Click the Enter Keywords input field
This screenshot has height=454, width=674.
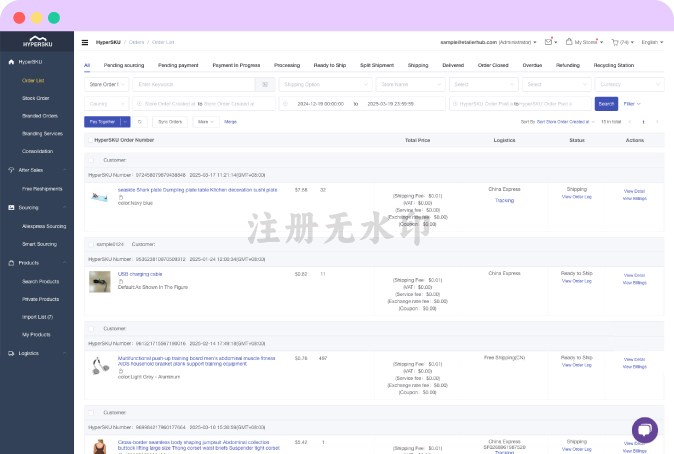click(x=194, y=84)
